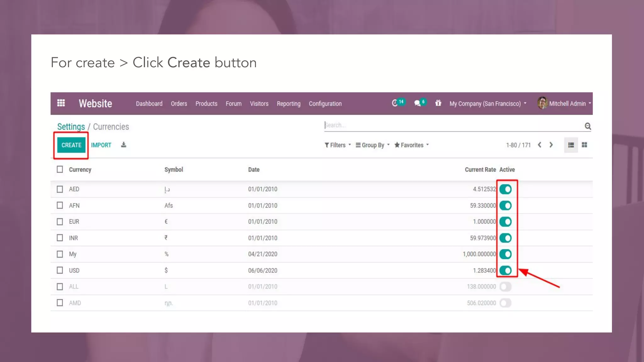Open the Group By dropdown
Image resolution: width=644 pixels, height=362 pixels.
(373, 145)
